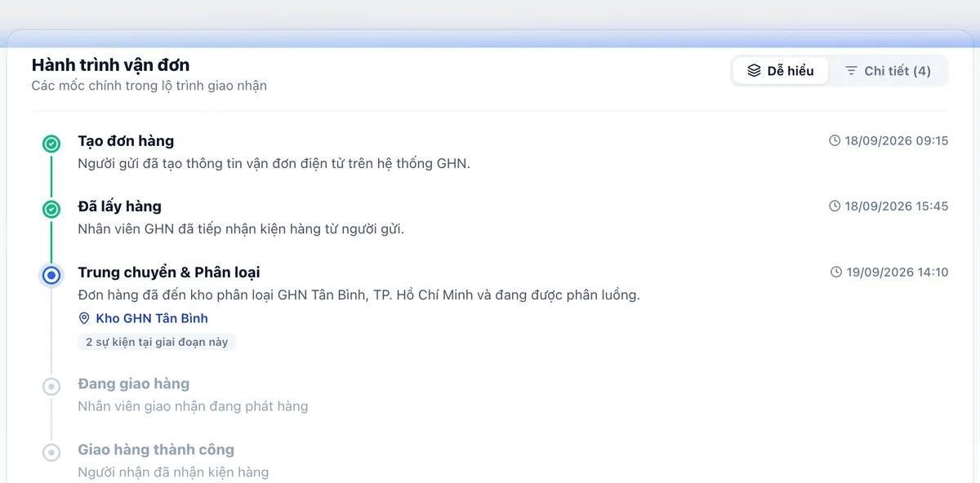Click the Đã lấy hàng step title
Screen dimensions: 980x483
119,206
